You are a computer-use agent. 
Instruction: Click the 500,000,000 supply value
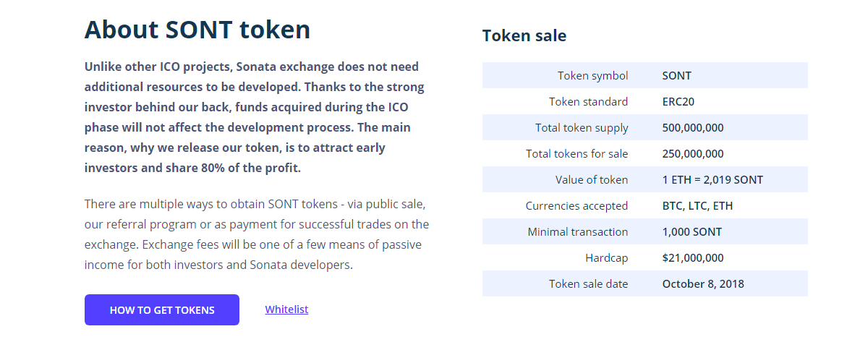[692, 128]
